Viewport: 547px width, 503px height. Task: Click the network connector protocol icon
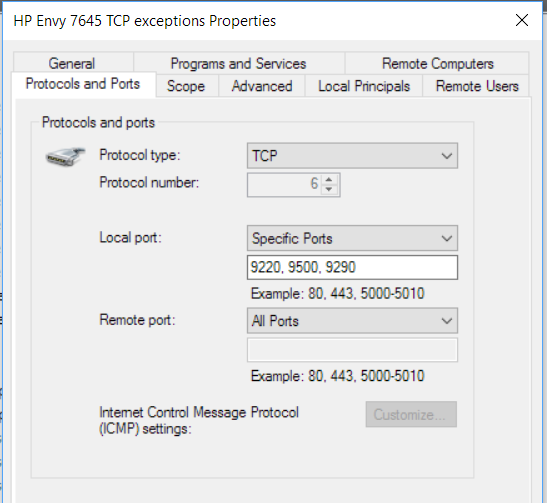pos(66,156)
